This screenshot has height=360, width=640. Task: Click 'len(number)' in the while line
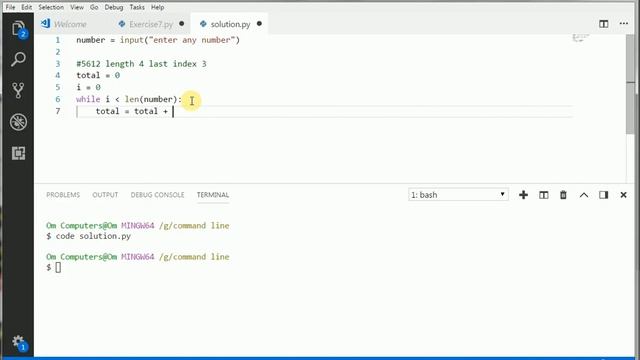point(151,99)
